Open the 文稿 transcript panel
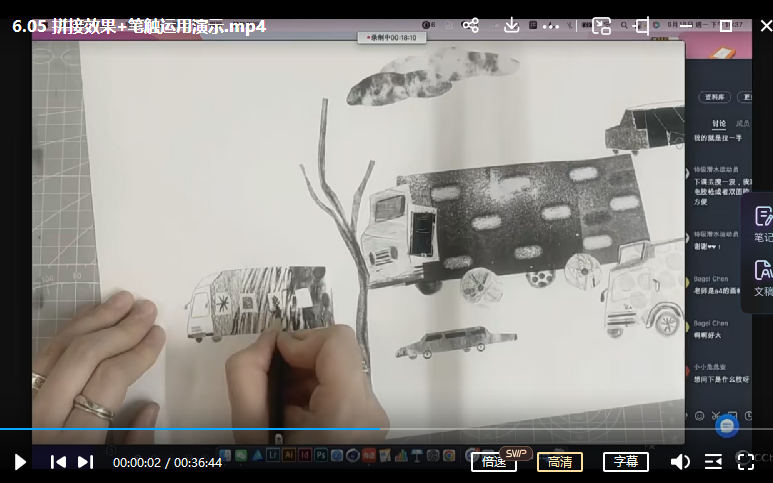Viewport: 773px width, 483px height. tap(762, 277)
